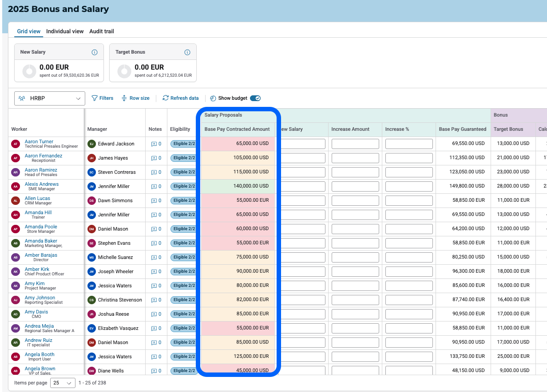Open the HRBP dropdown

pos(50,98)
